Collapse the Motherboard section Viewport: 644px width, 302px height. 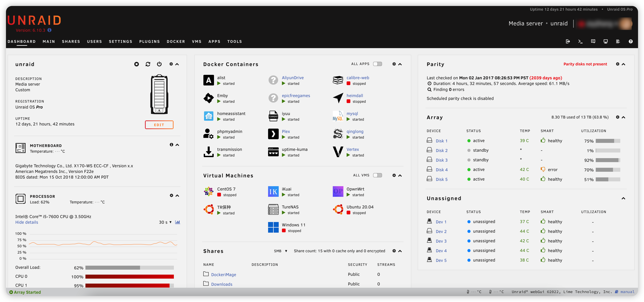click(177, 145)
